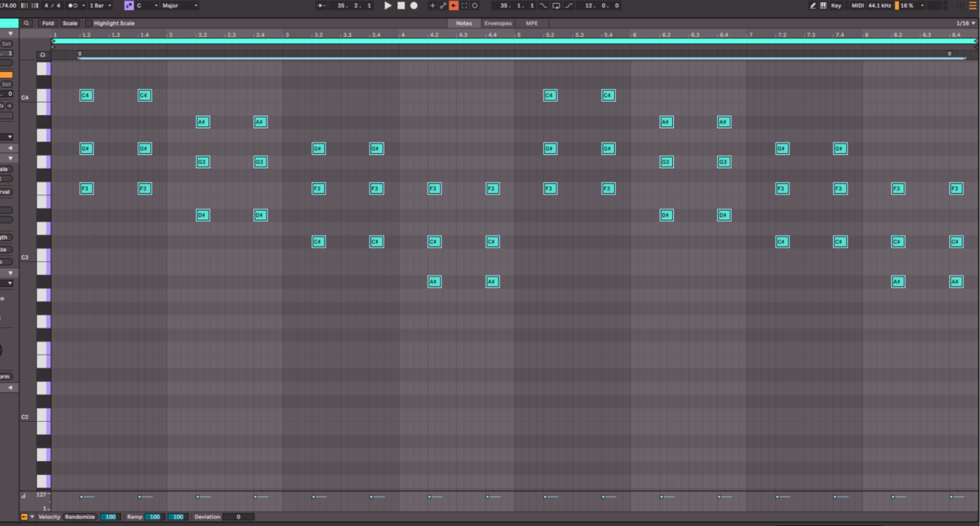Click the 16 % CPU load indicator
Viewport: 980px width, 526px height.
click(x=906, y=5)
